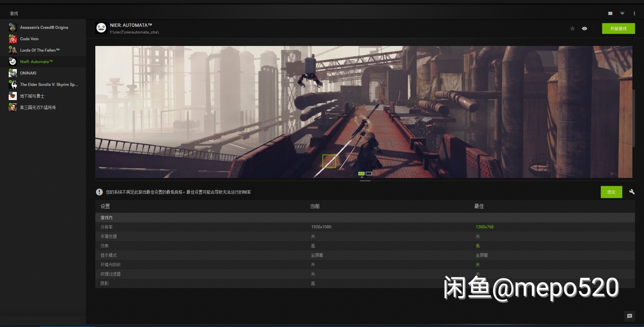
Task: Open the game list filter icon
Action: point(622,13)
